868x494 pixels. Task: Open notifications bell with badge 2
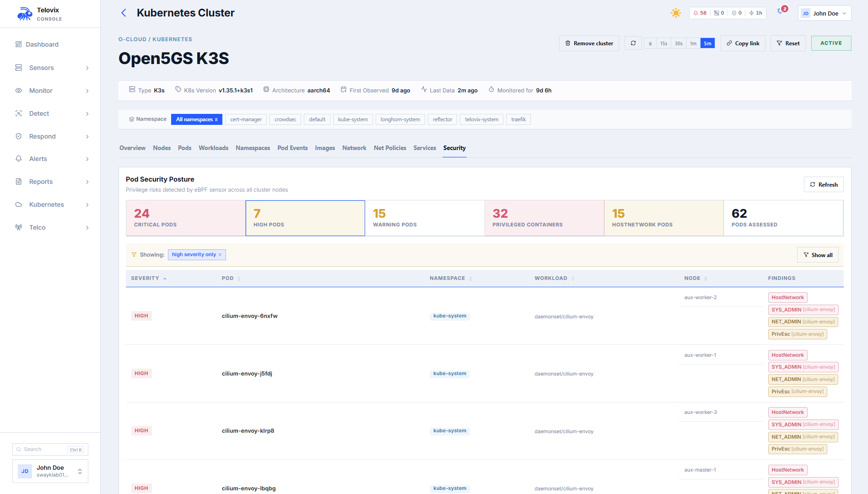781,11
